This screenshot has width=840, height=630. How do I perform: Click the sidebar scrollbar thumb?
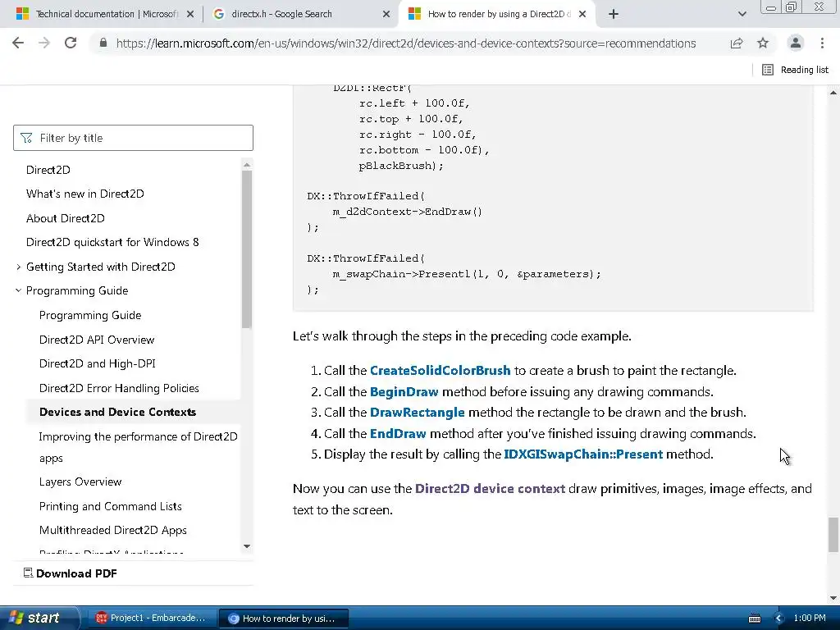246,249
